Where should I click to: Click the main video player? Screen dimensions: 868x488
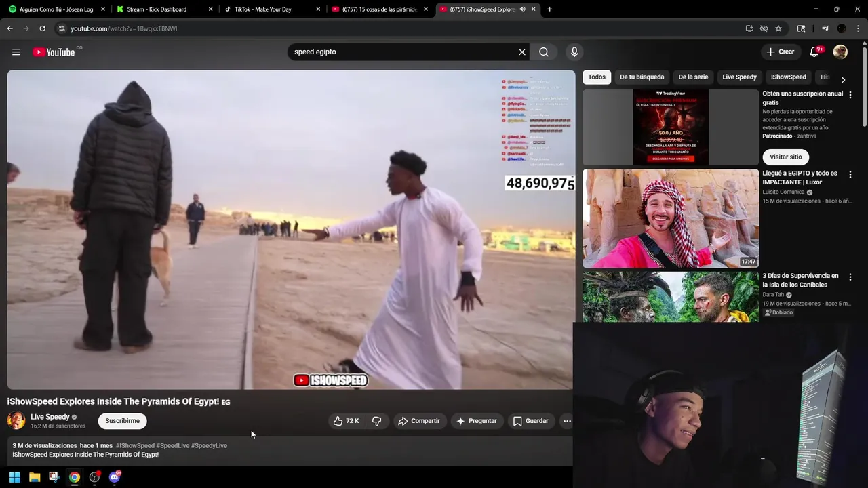tap(291, 230)
